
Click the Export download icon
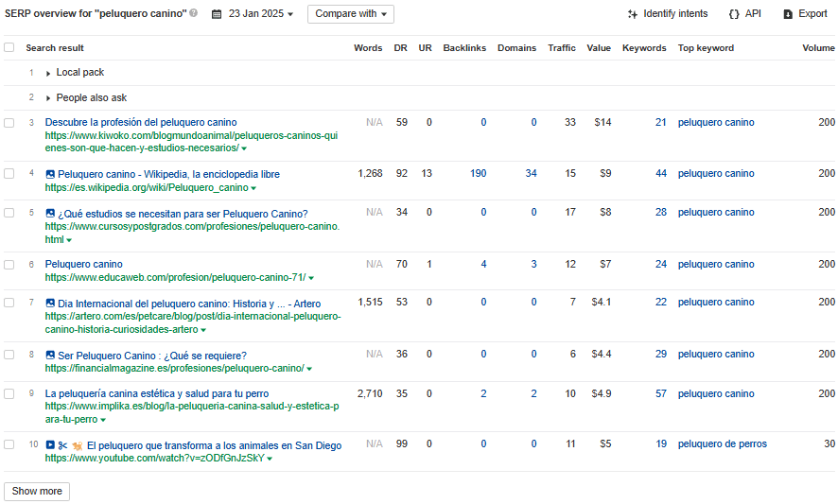[x=787, y=14]
